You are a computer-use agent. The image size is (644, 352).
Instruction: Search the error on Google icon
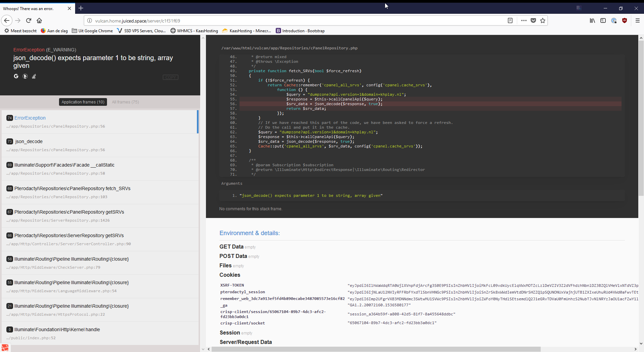tap(16, 76)
